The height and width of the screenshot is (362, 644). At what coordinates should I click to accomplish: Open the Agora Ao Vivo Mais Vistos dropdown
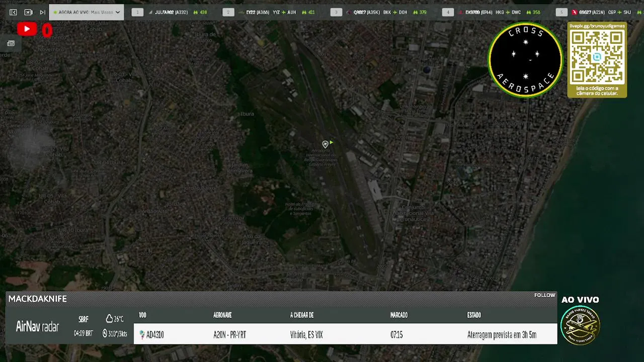[x=86, y=12]
